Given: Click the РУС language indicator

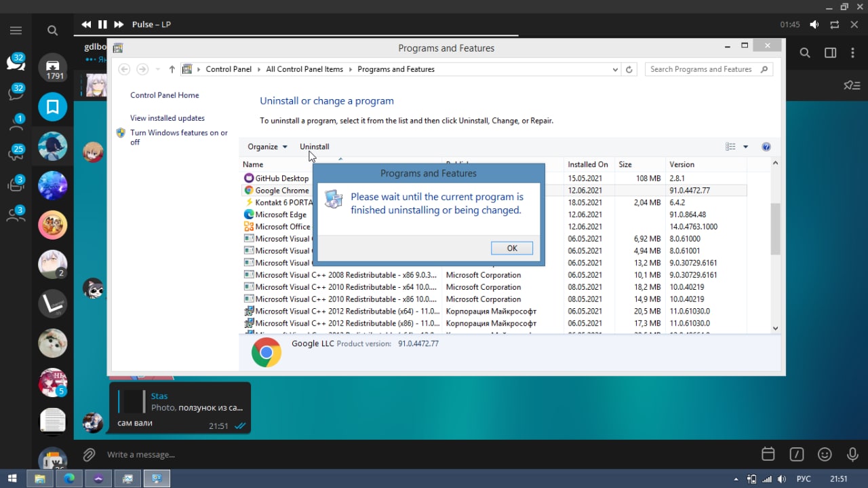Looking at the screenshot, I should coord(803,478).
